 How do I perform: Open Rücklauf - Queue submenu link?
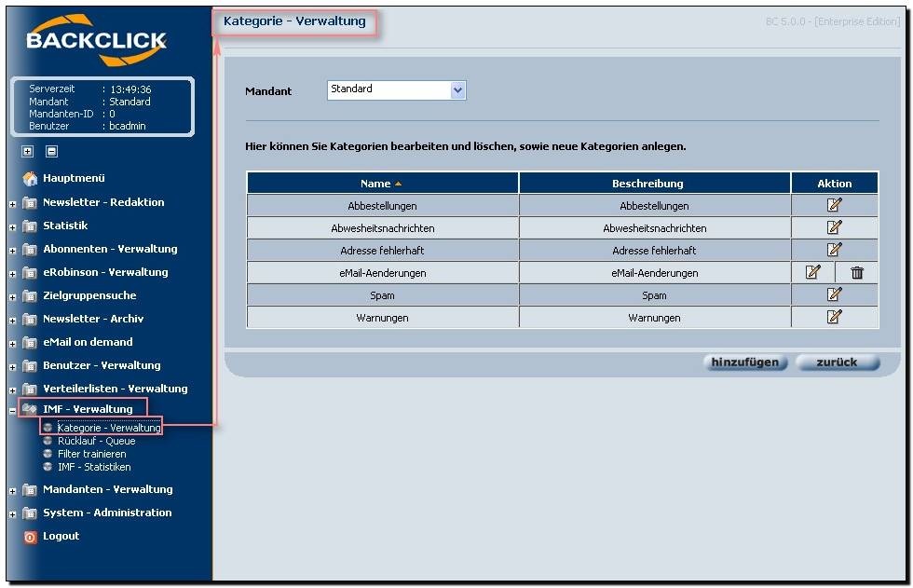coord(97,441)
